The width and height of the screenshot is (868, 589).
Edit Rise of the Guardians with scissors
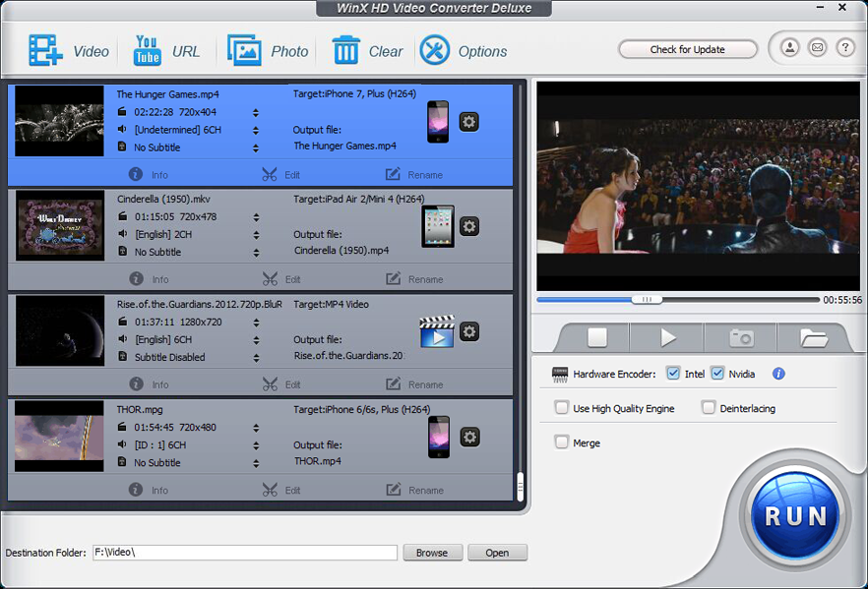pos(281,384)
